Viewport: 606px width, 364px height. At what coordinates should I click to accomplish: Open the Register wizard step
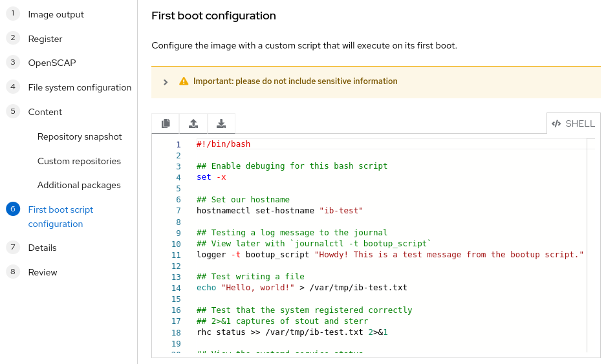(x=45, y=39)
